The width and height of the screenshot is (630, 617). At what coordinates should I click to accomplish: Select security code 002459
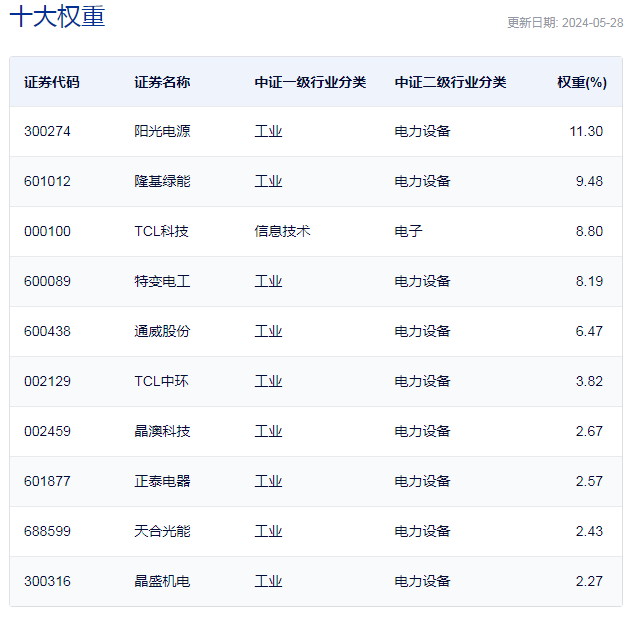click(47, 431)
